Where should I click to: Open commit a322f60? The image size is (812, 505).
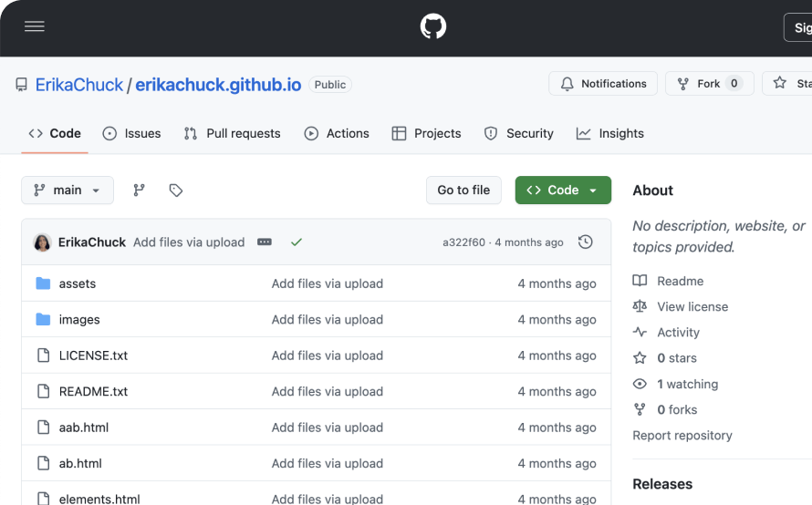[463, 242]
